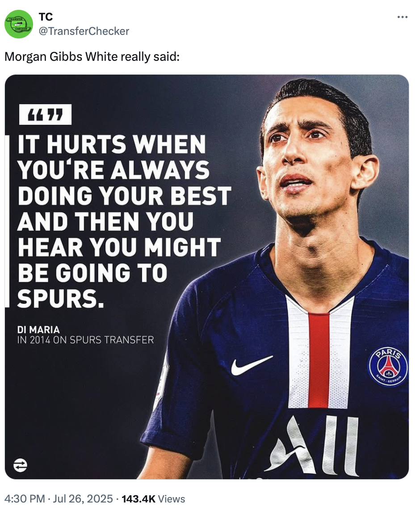Screen dimensions: 420x515
Task: Click the 'IN 2014 ON SPURS TRANSFER' caption
Action: tap(86, 340)
